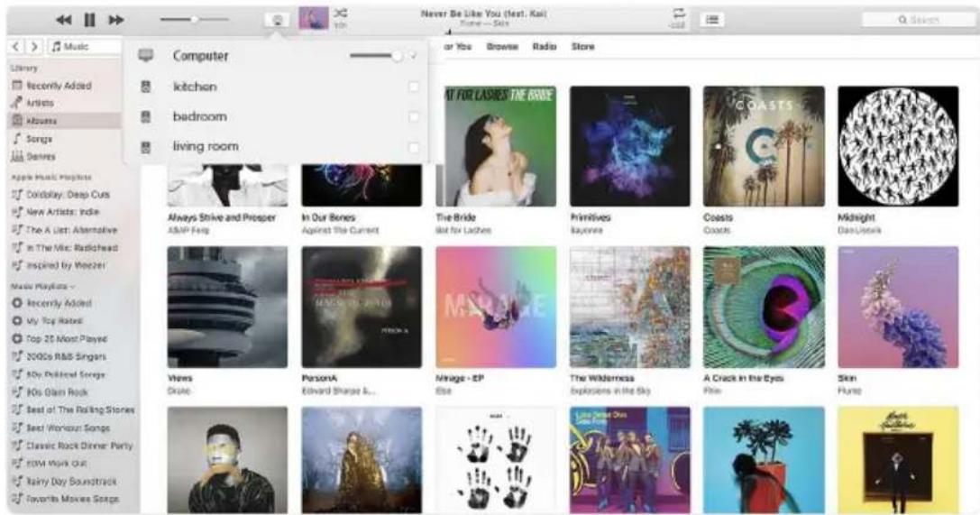Enable the kitchen speaker checkbox

[x=413, y=87]
